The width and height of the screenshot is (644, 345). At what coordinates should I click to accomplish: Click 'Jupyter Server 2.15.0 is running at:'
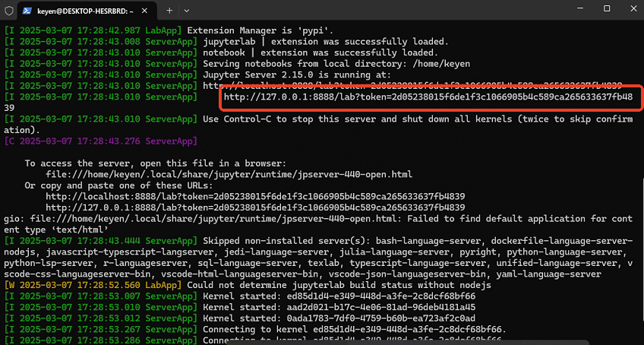click(298, 75)
